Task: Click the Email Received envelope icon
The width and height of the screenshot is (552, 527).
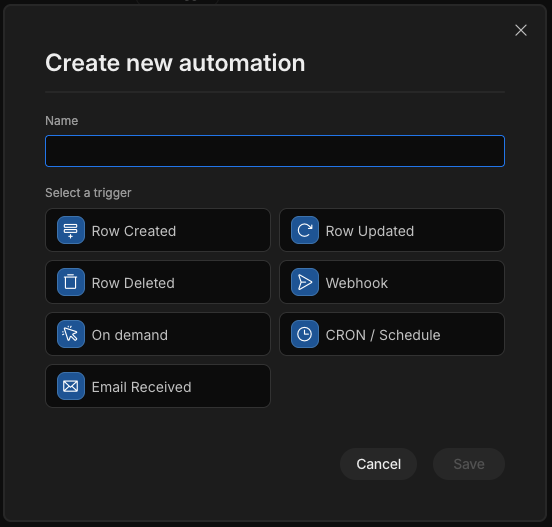Action: pyautogui.click(x=71, y=386)
